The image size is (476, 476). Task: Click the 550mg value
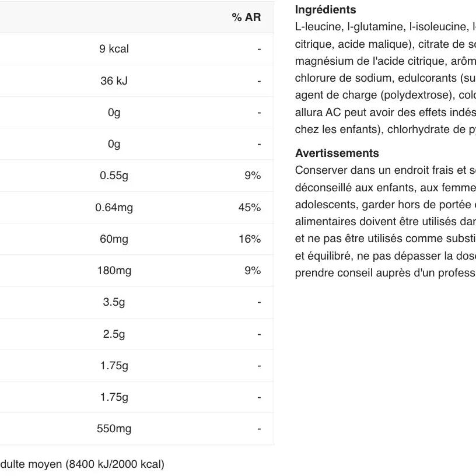coord(114,429)
